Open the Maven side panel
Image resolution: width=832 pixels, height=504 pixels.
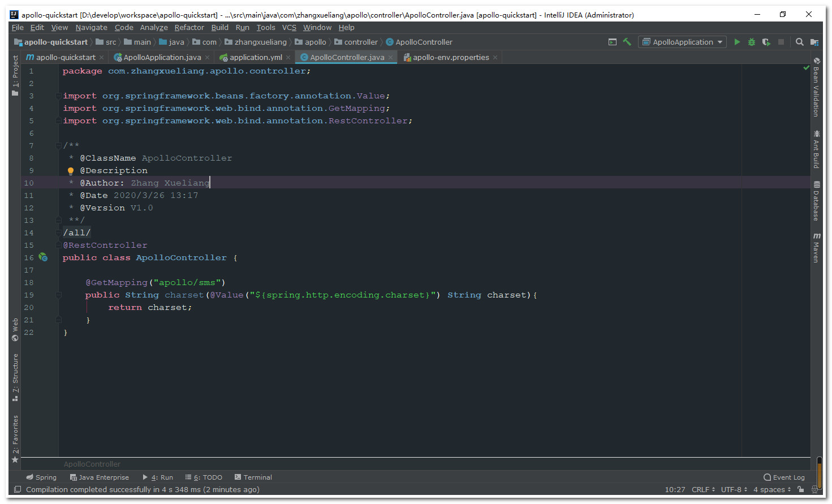click(816, 248)
